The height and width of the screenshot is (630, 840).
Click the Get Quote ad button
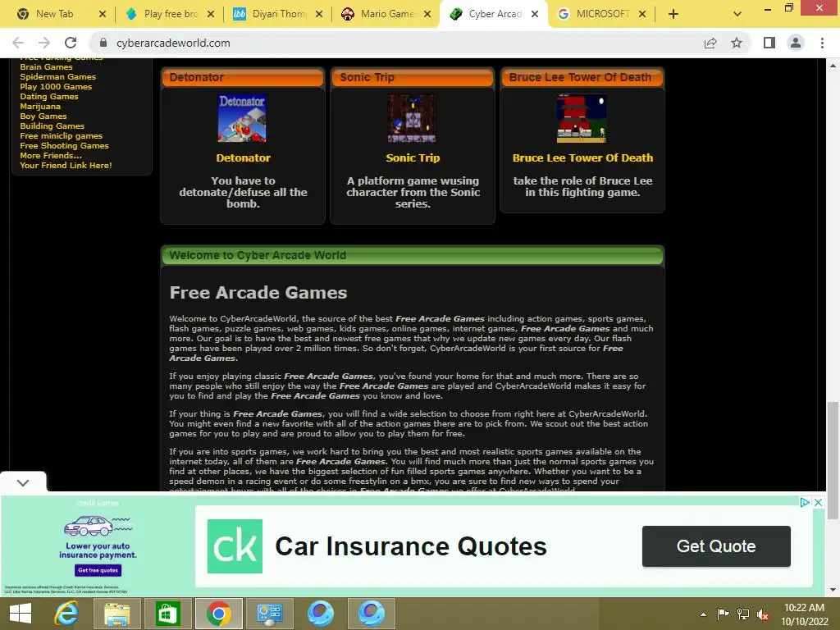(x=716, y=546)
